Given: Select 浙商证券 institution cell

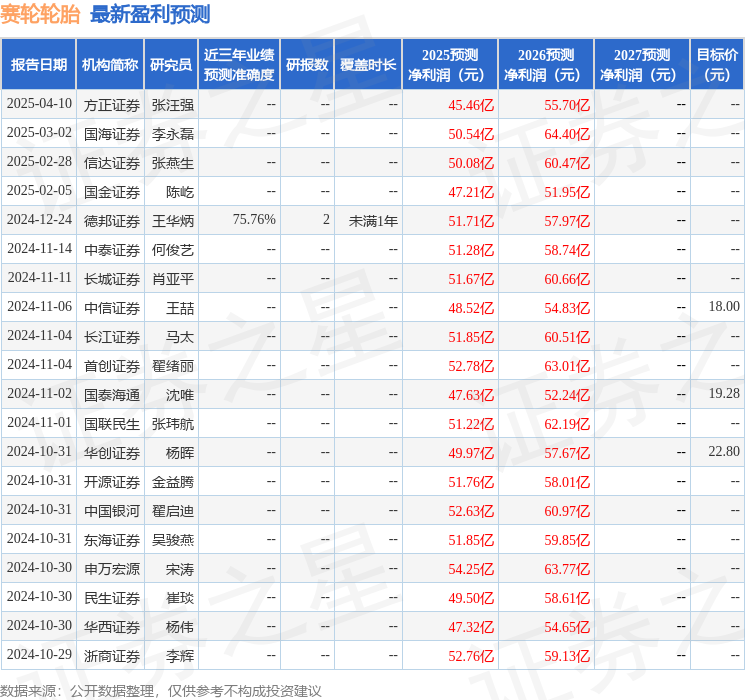Looking at the screenshot, I should pos(112,656).
